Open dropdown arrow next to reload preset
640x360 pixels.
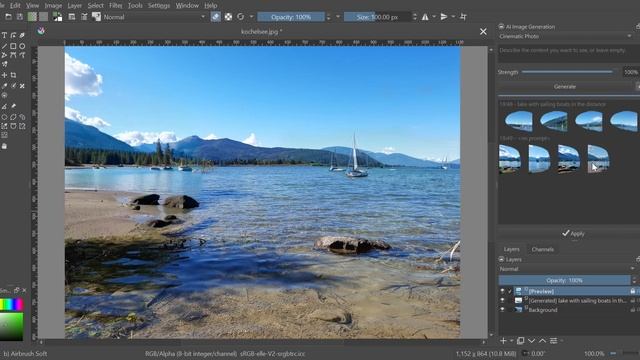pos(251,17)
